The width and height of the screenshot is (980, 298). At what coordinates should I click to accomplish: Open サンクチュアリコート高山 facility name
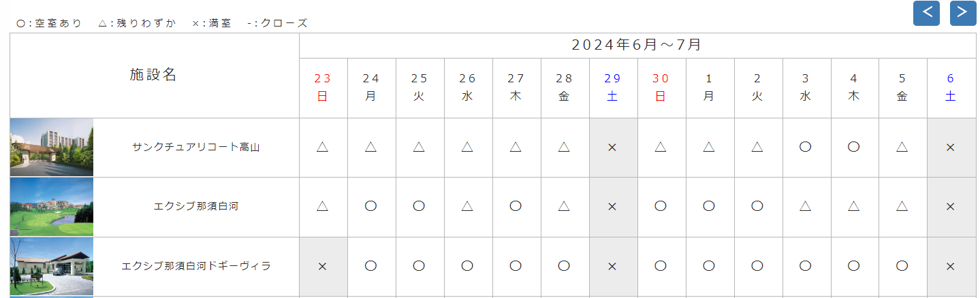[x=195, y=148]
